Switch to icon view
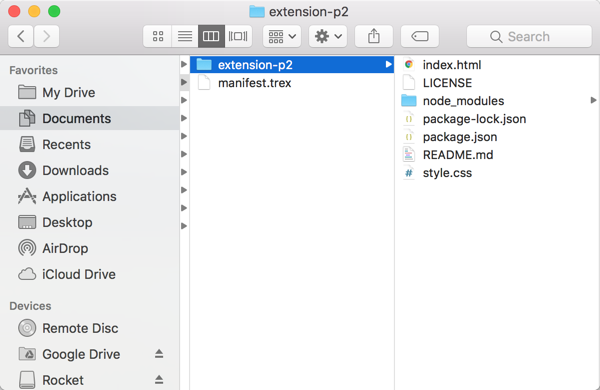Screen dimensions: 600x390 (x=158, y=36)
